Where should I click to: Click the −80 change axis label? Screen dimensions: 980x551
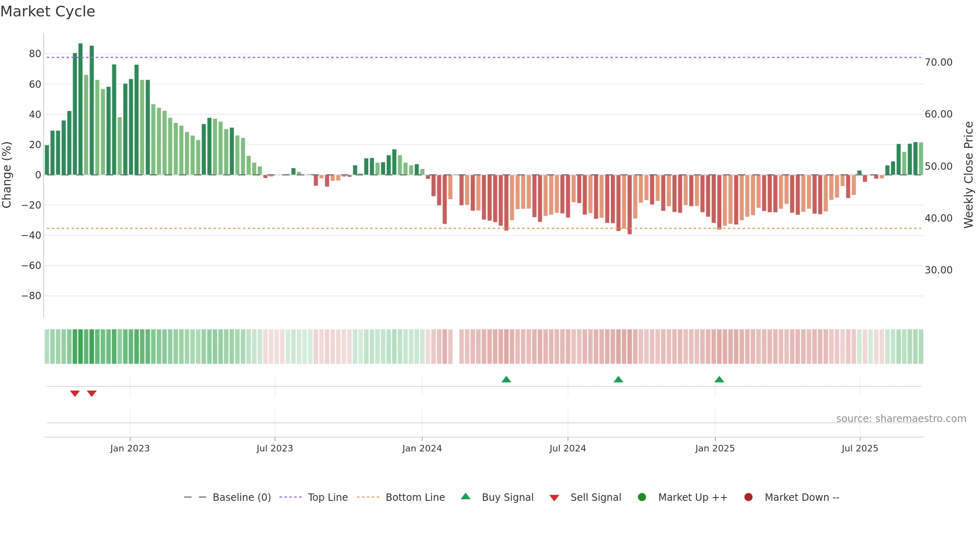[31, 296]
